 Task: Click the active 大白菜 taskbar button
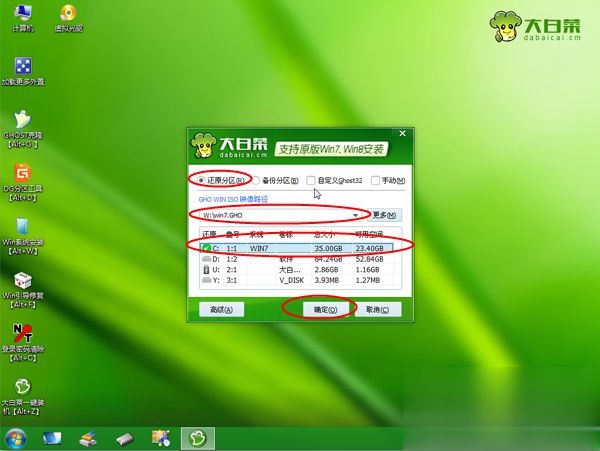(x=197, y=438)
